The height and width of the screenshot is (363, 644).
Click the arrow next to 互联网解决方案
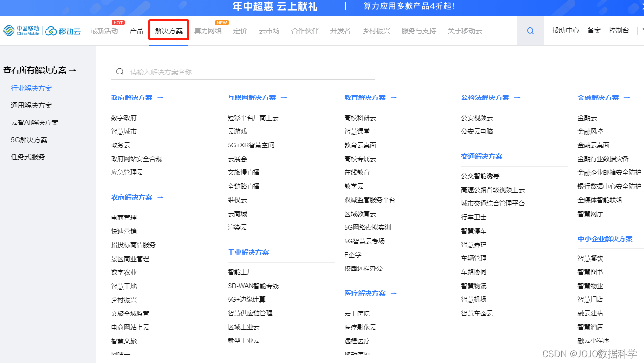tap(283, 98)
